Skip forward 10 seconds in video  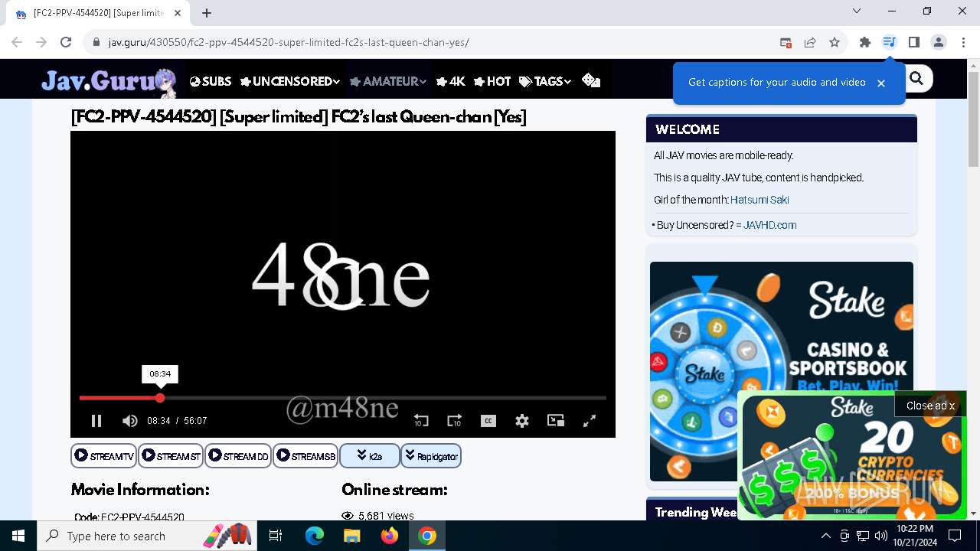coord(455,421)
